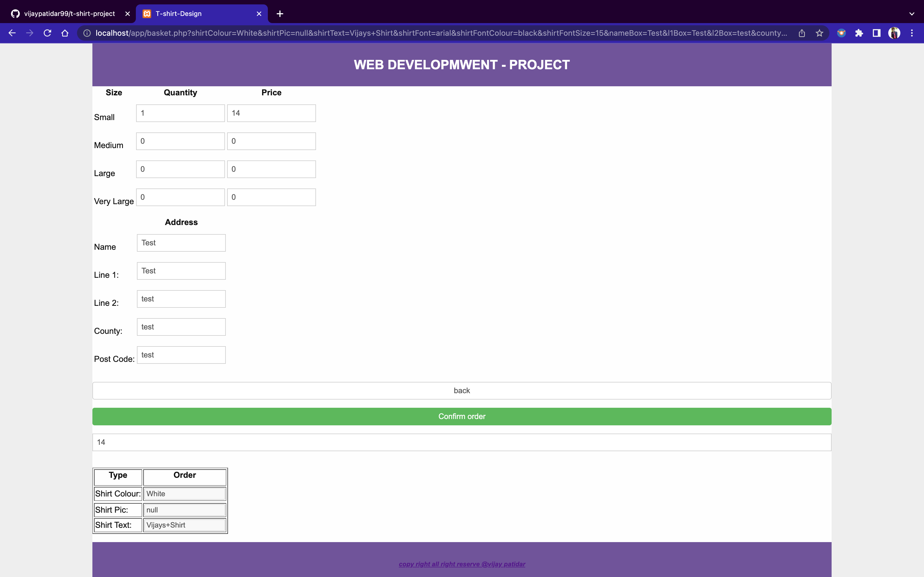Image resolution: width=924 pixels, height=577 pixels.
Task: Open the browser home page
Action: 65,33
